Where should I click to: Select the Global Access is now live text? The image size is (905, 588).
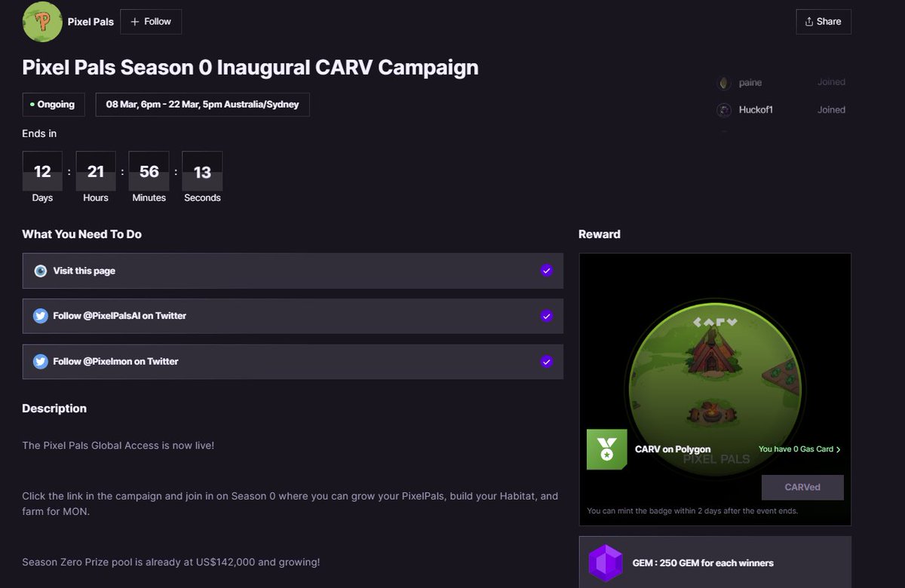118,446
